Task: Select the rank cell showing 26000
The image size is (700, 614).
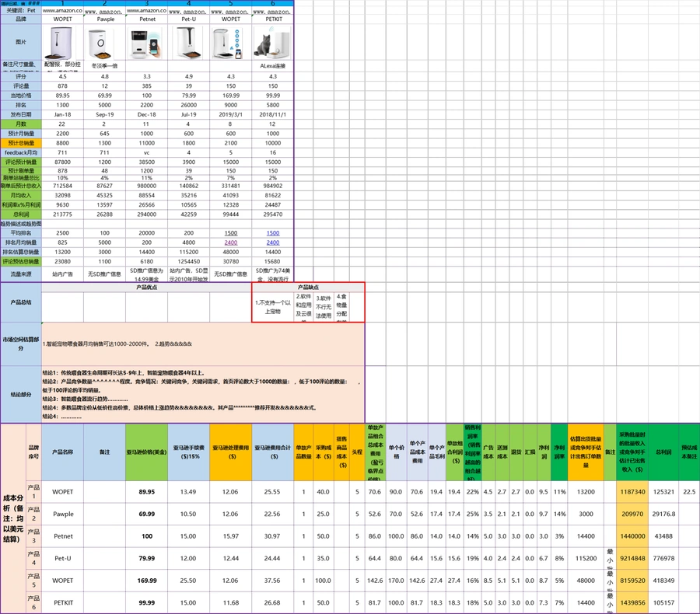Action: pos(188,105)
